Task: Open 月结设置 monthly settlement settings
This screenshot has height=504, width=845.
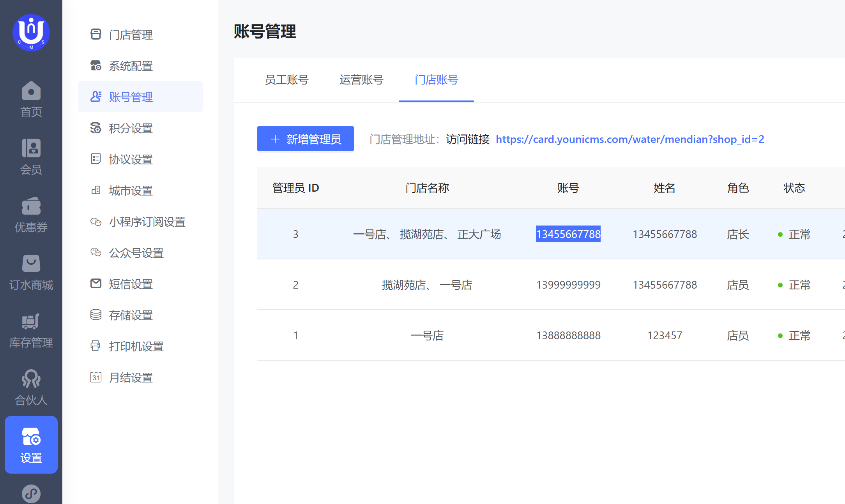Action: 131,377
